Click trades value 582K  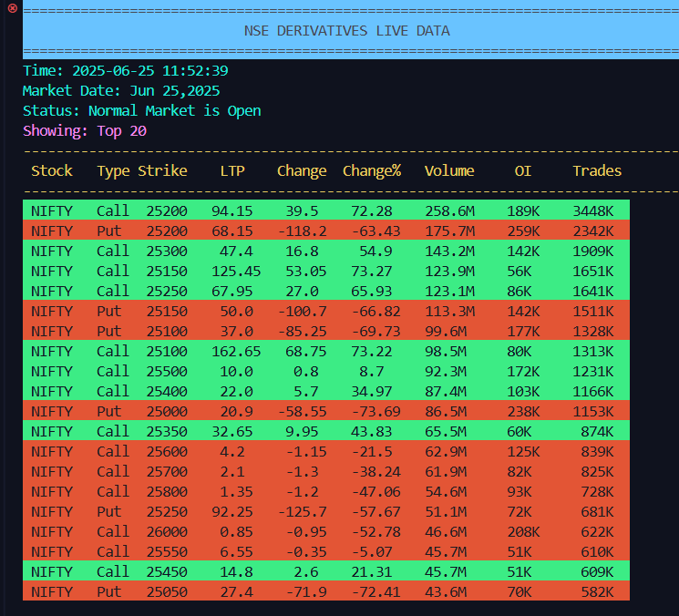click(x=597, y=591)
